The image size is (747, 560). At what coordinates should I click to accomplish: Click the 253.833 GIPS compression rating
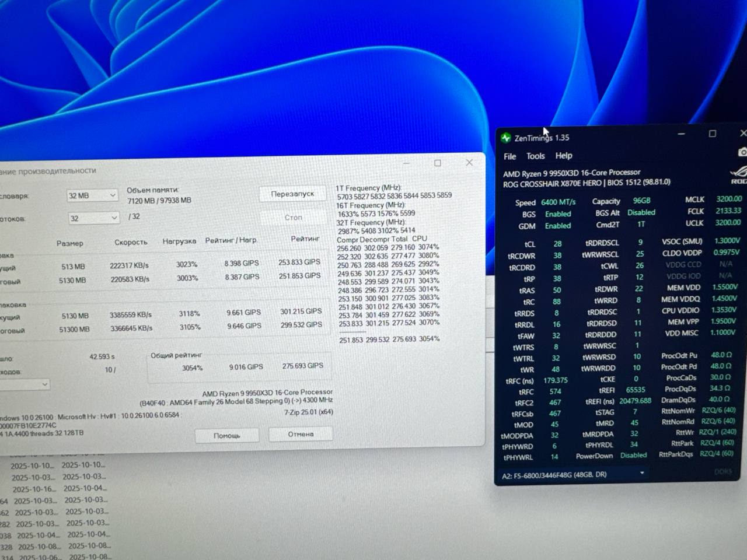click(299, 262)
